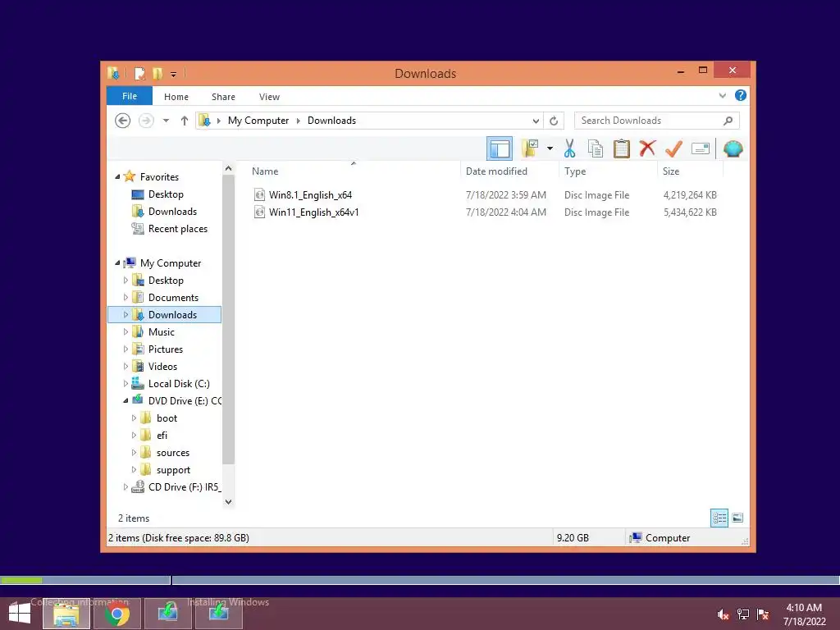The height and width of the screenshot is (630, 840).
Task: Collapse the Favorites tree group
Action: 117,177
